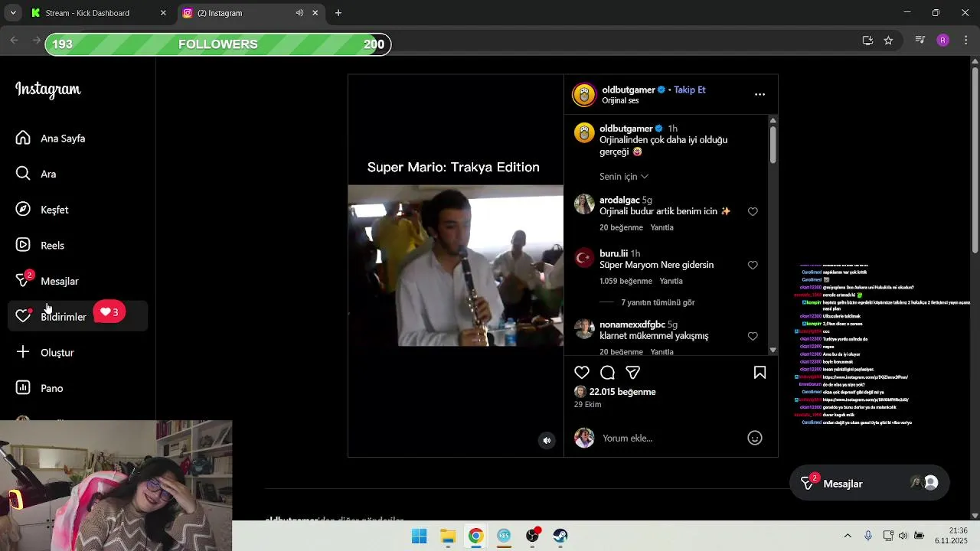This screenshot has height=551, width=980.
Task: Like arodalgac's comment
Action: tap(753, 212)
